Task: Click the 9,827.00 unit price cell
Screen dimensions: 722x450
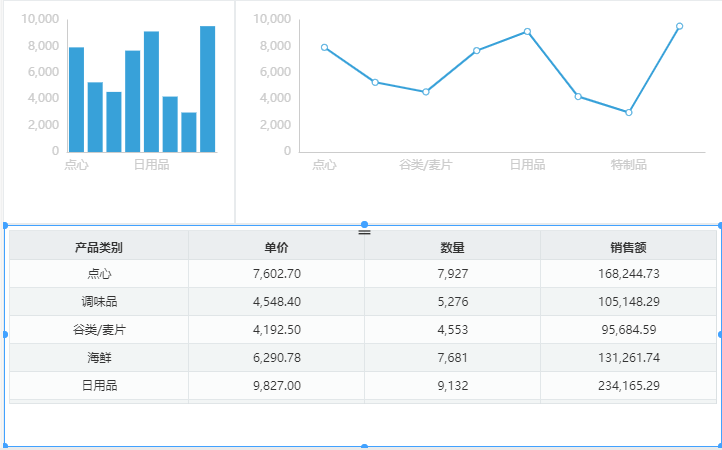Action: pyautogui.click(x=276, y=386)
